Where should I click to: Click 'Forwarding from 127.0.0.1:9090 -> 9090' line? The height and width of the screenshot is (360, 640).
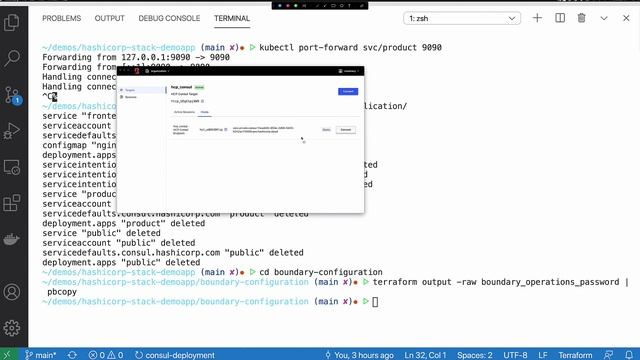[136, 57]
